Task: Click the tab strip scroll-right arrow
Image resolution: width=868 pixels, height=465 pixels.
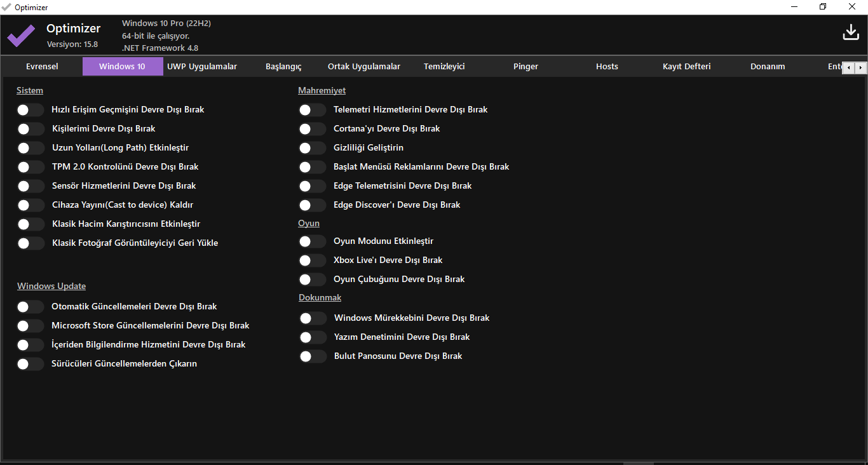Action: [860, 67]
